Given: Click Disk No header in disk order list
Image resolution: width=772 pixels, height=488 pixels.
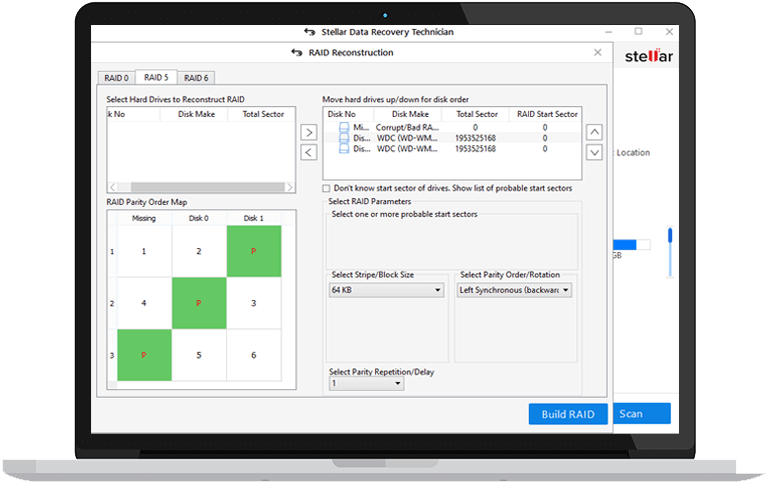Looking at the screenshot, I should [342, 114].
